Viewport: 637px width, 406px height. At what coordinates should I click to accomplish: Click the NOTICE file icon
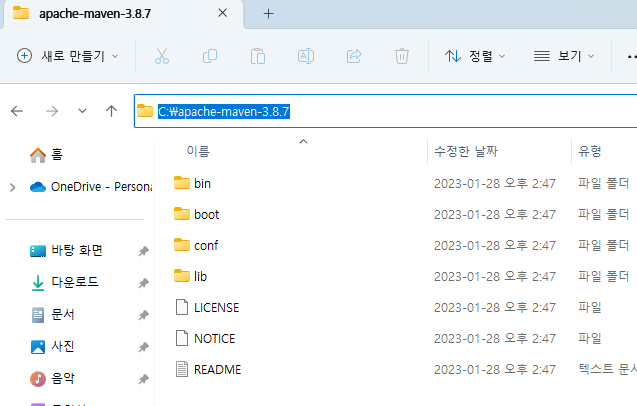(x=182, y=338)
